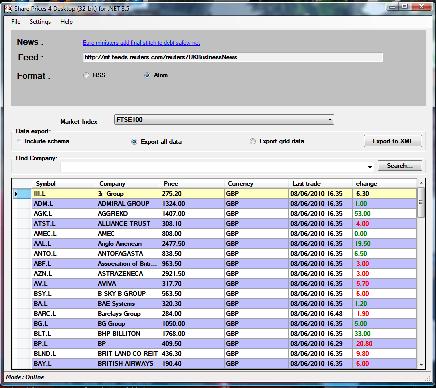Click the Export to XML button
Image resolution: width=436 pixels, height=388 pixels.
click(x=392, y=141)
